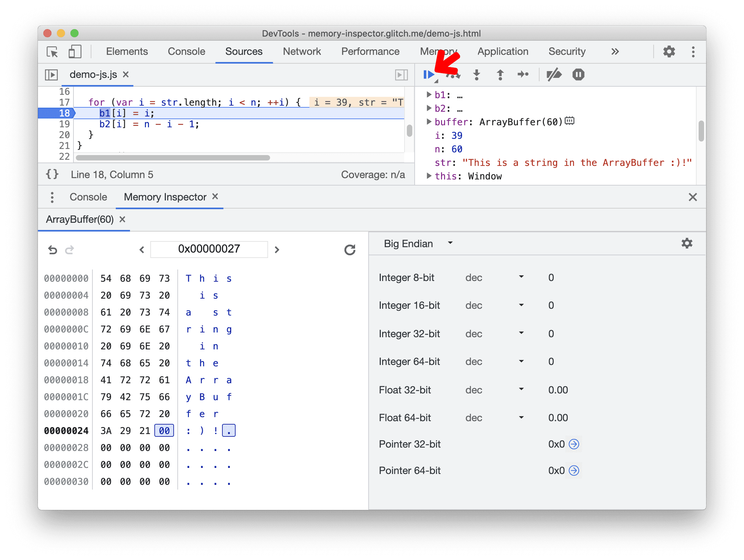Navigate forward in memory address history
This screenshot has height=560, width=744.
pyautogui.click(x=69, y=249)
